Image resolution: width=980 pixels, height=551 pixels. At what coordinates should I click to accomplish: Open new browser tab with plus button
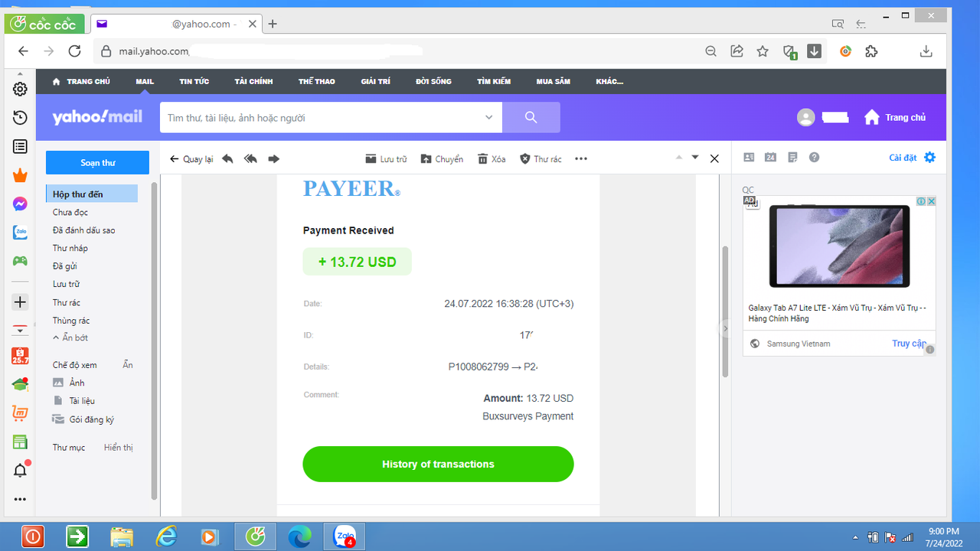click(272, 24)
